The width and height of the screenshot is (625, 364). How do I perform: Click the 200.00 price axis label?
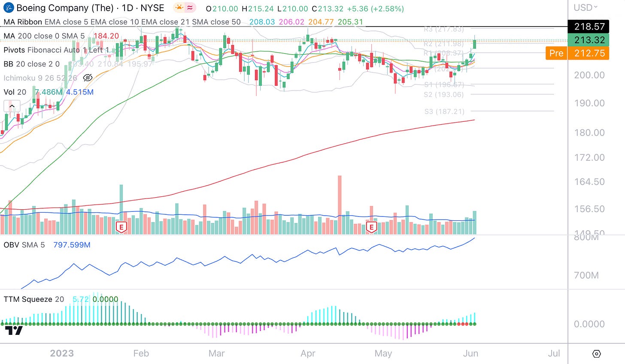click(589, 75)
